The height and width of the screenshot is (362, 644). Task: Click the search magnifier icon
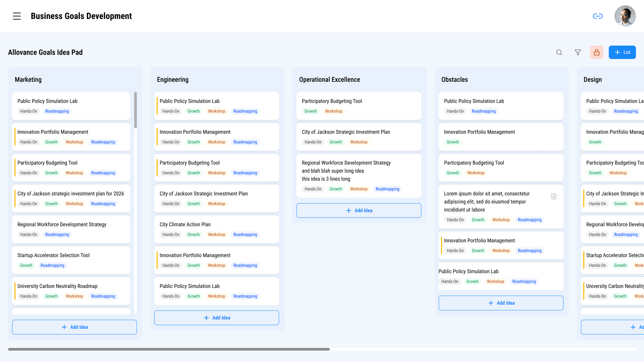pyautogui.click(x=559, y=52)
